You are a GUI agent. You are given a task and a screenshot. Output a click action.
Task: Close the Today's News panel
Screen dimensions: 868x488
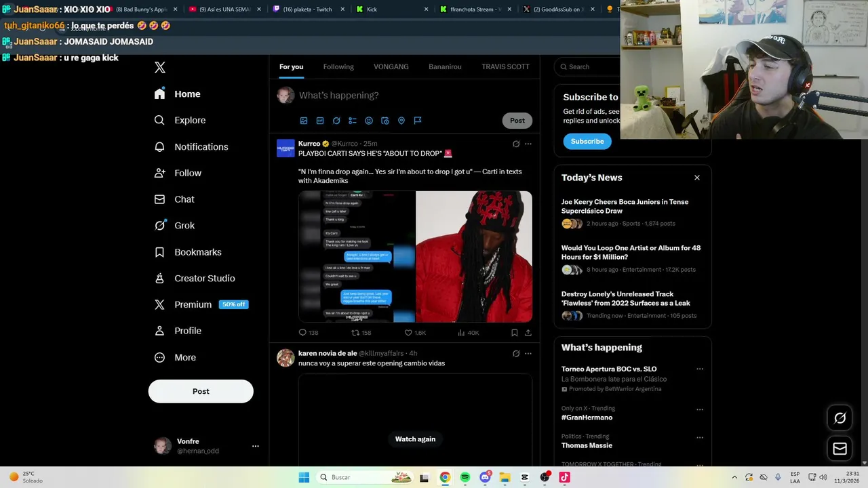(x=696, y=178)
